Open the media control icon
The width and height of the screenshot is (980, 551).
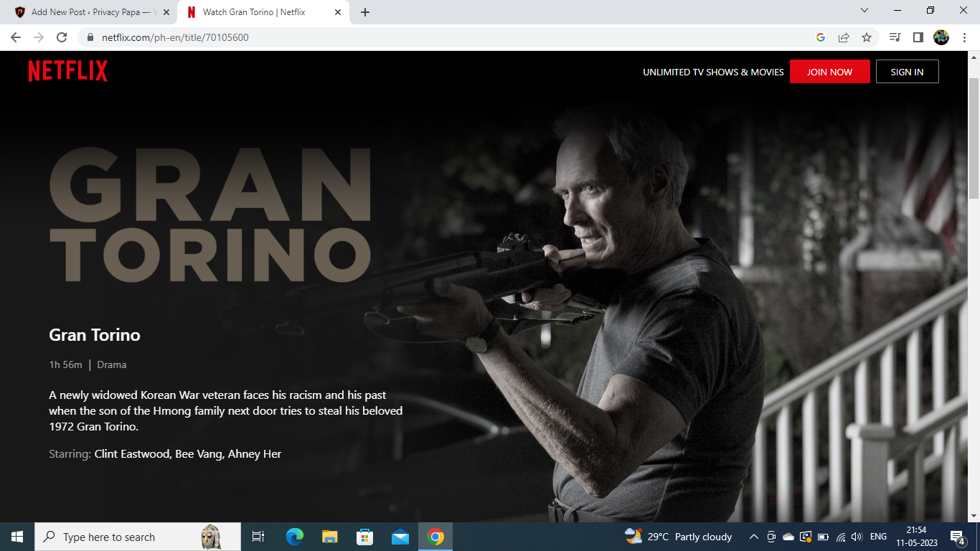895,37
